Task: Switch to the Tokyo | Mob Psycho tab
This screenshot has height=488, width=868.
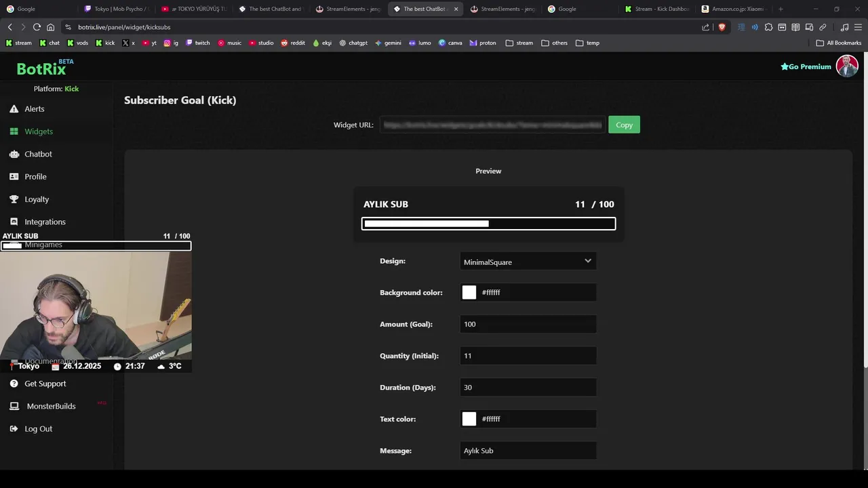Action: [x=116, y=9]
